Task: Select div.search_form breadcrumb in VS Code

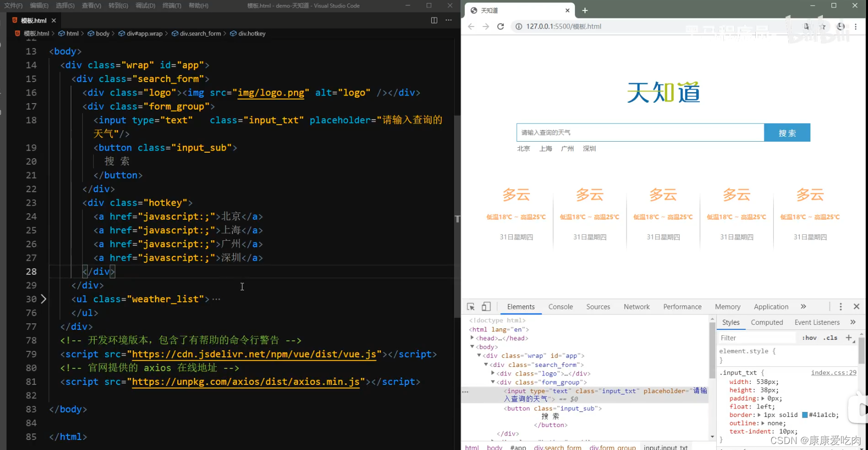Action: pos(196,34)
